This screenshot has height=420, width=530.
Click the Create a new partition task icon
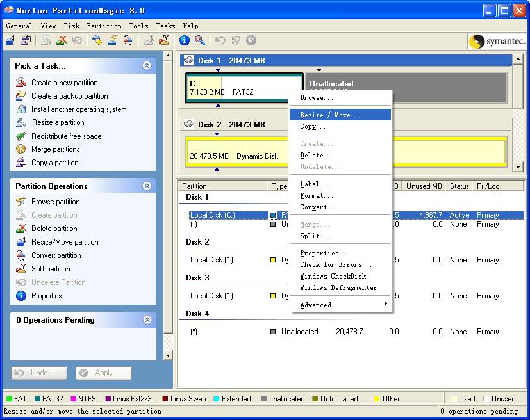pyautogui.click(x=21, y=83)
